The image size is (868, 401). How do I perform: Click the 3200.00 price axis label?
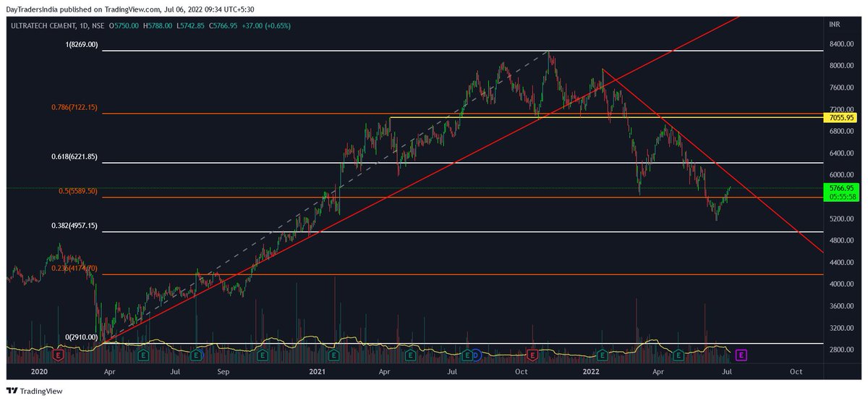(843, 328)
